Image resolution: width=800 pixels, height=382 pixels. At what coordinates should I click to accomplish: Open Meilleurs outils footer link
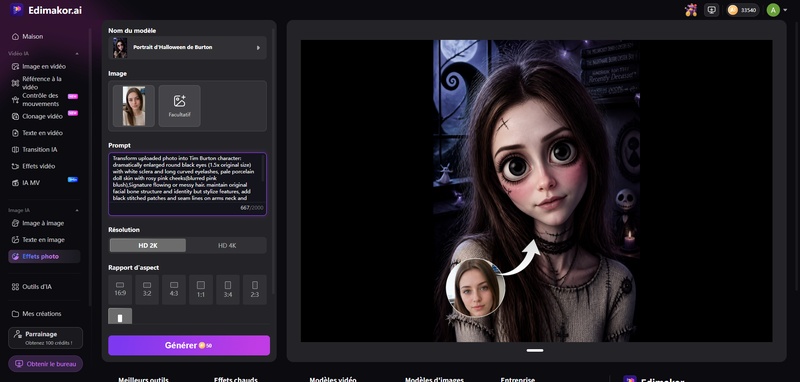pyautogui.click(x=143, y=379)
